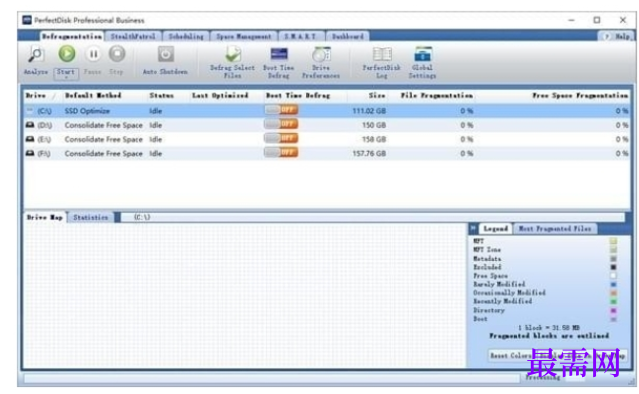Sort by the Drive column header
Screen dimensions: 639x394
pyautogui.click(x=36, y=95)
